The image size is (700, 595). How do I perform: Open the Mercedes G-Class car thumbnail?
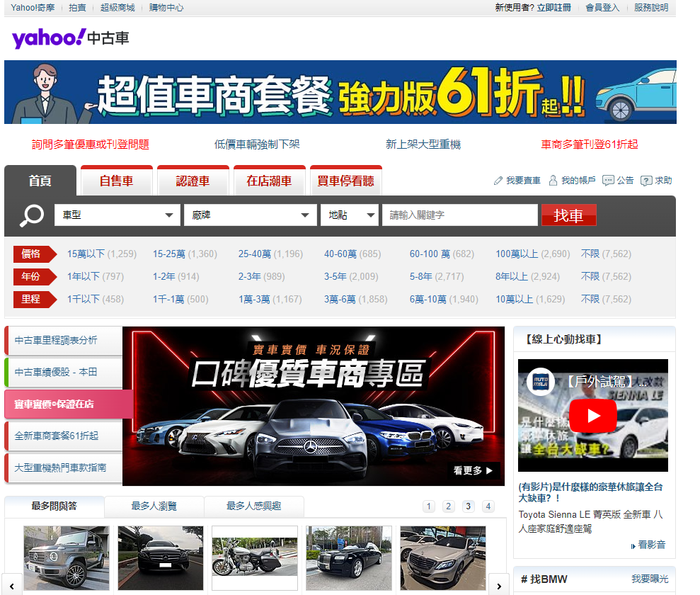[x=66, y=558]
